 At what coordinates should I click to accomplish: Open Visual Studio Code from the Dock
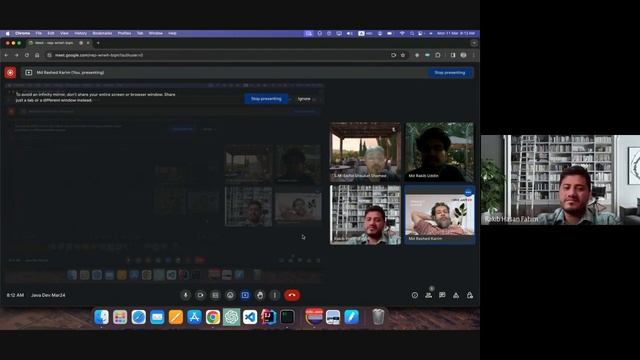click(x=250, y=317)
